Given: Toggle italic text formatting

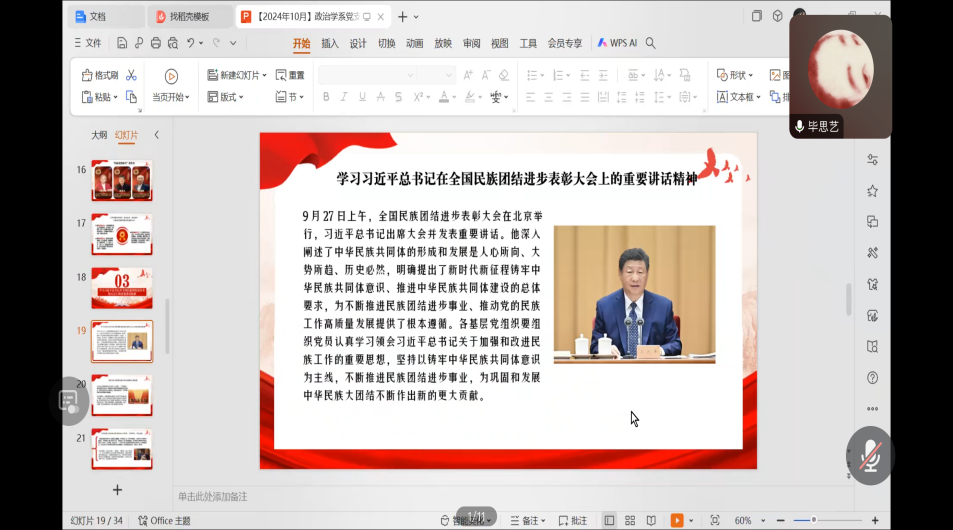Looking at the screenshot, I should tap(344, 97).
